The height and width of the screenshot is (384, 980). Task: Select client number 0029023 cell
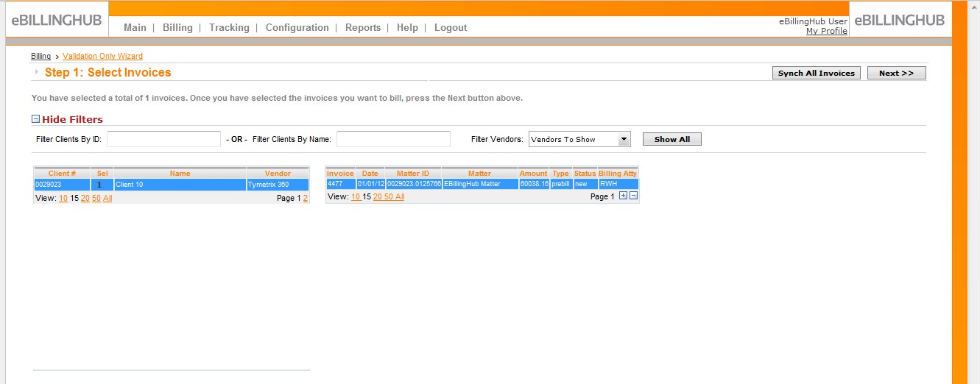(62, 185)
